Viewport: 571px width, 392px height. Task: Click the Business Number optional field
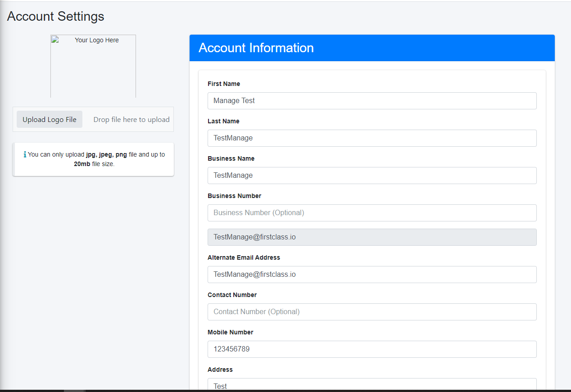tap(372, 213)
